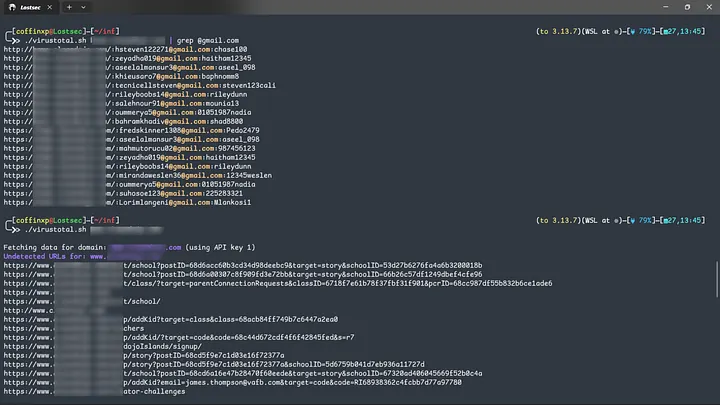Expand the new-tab profile dropdown chevron
The width and height of the screenshot is (720, 405).
tap(83, 7)
